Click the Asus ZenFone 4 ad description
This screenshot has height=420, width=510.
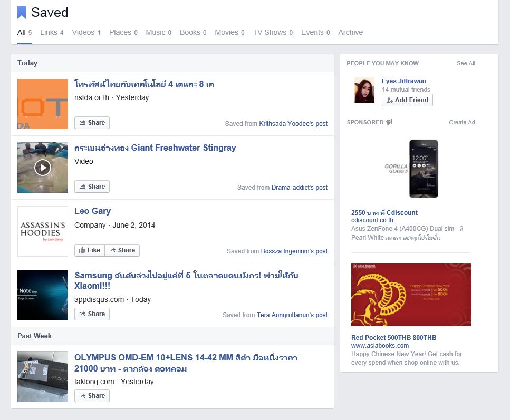click(407, 233)
